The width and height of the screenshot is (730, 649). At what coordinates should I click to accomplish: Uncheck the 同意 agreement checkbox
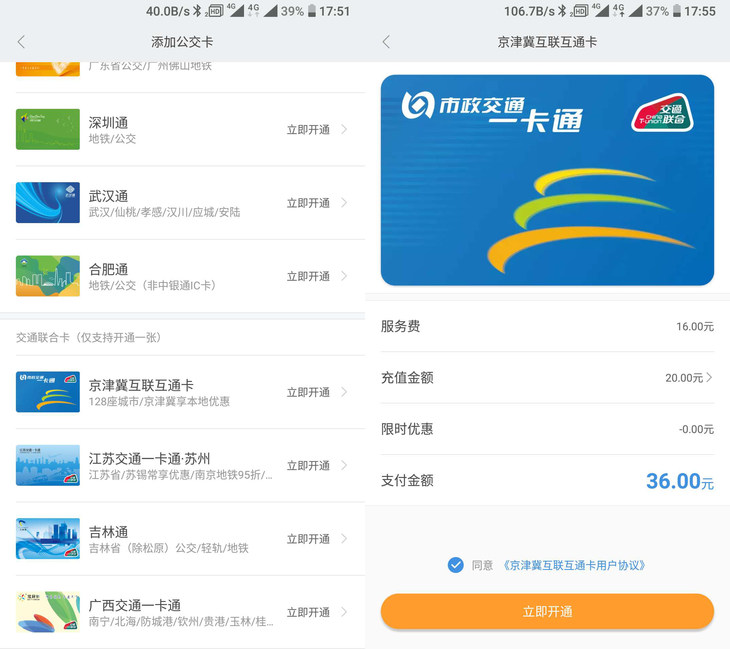click(x=455, y=565)
